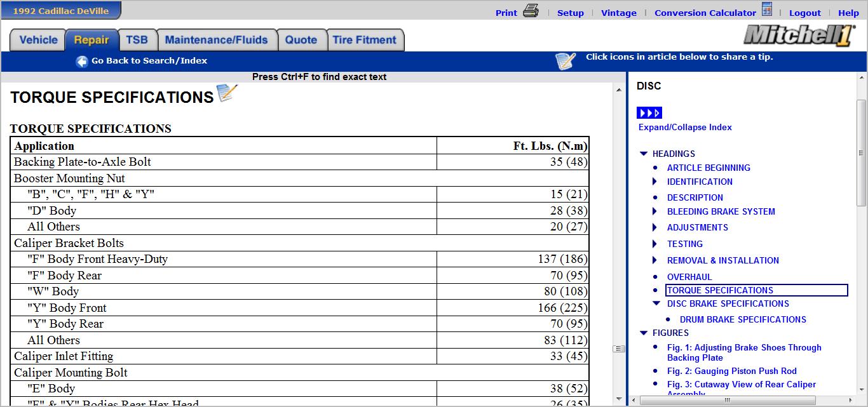Open ADJUSTMENTS in the index
Screen dimensions: 868x407
[x=698, y=227]
